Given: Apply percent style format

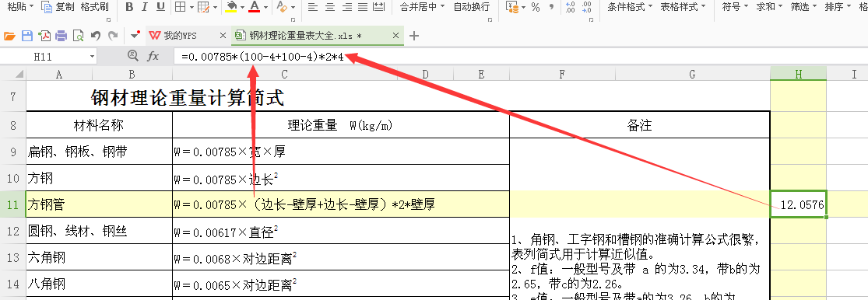Looking at the screenshot, I should tap(536, 7).
